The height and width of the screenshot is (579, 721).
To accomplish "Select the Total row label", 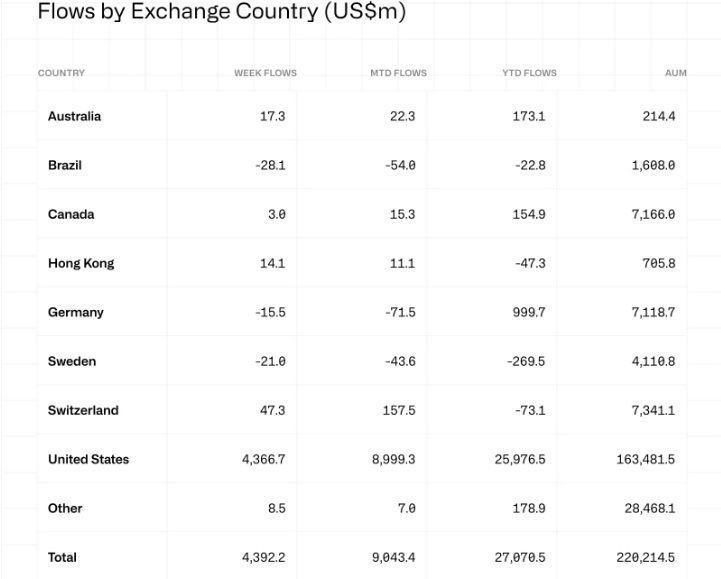I will point(63,557).
